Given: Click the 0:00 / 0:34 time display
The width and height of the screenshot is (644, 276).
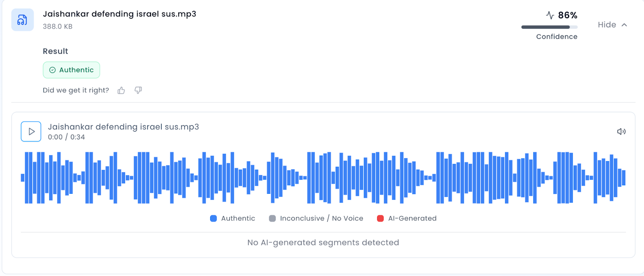Looking at the screenshot, I should (66, 137).
